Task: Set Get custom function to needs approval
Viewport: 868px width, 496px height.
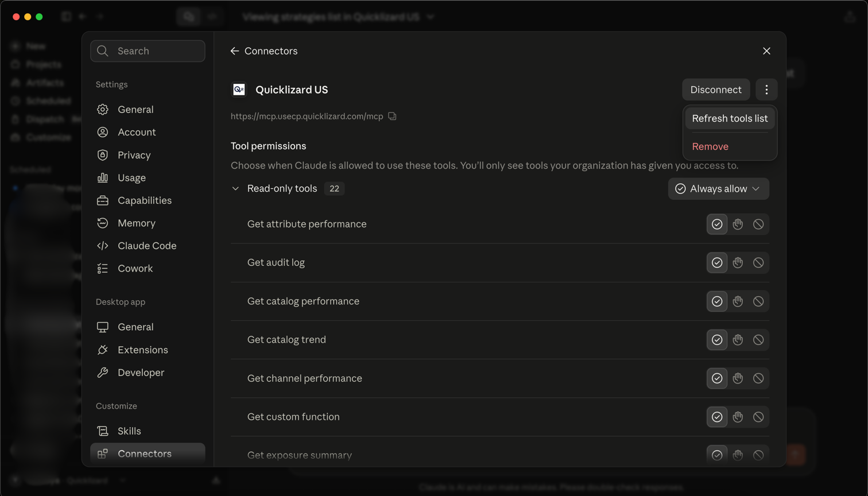Action: point(738,417)
